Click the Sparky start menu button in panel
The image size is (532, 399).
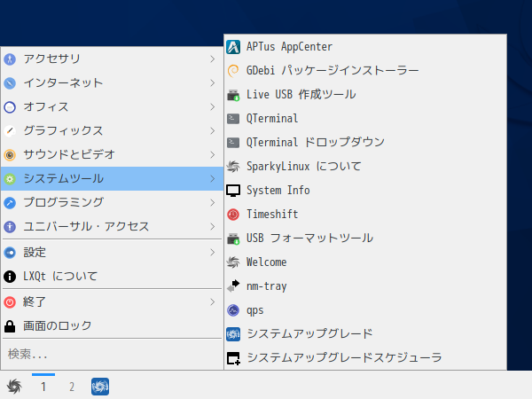(x=14, y=386)
